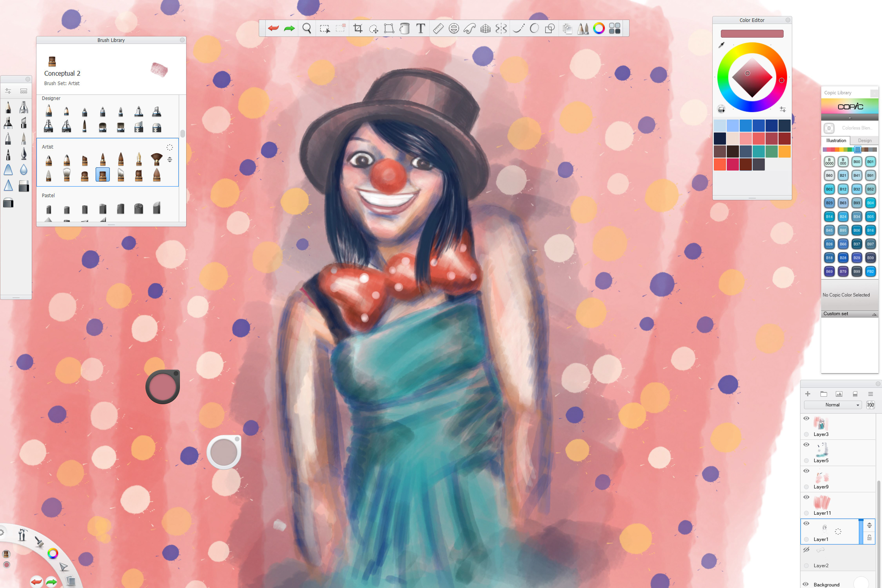Activate the Ruler guide tool
Viewport: 882px width, 588px height.
pyautogui.click(x=438, y=28)
